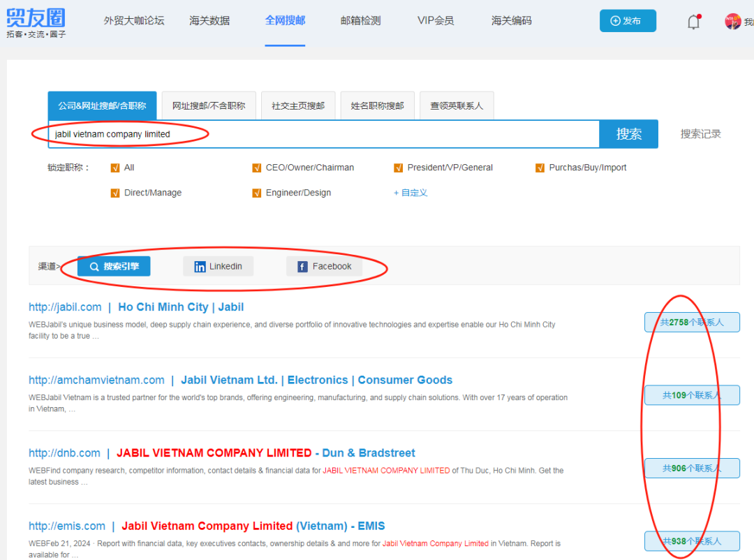The width and height of the screenshot is (754, 560).
Task: View the 共2758个联系人 contacts button
Action: click(691, 322)
